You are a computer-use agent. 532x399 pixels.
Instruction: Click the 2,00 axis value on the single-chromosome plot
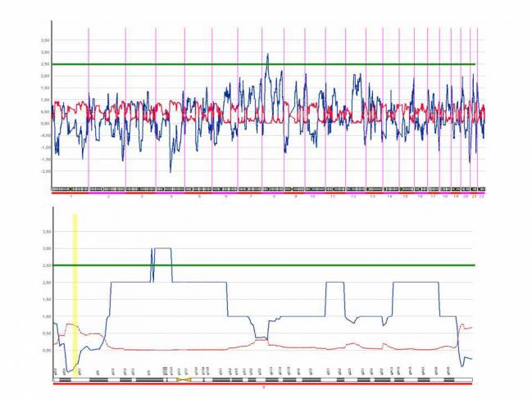(47, 283)
